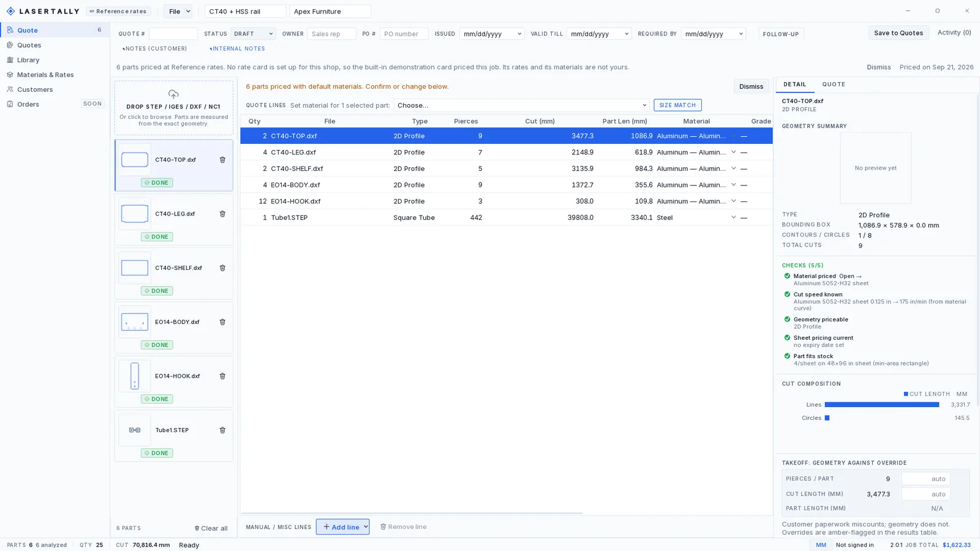Click the Pierces / Part override field
980x551 pixels.
[x=925, y=479]
